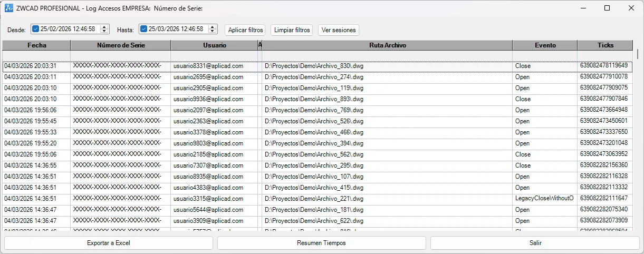Click user usuario2905@aplicad.com
The width and height of the screenshot is (644, 254).
pyautogui.click(x=208, y=88)
